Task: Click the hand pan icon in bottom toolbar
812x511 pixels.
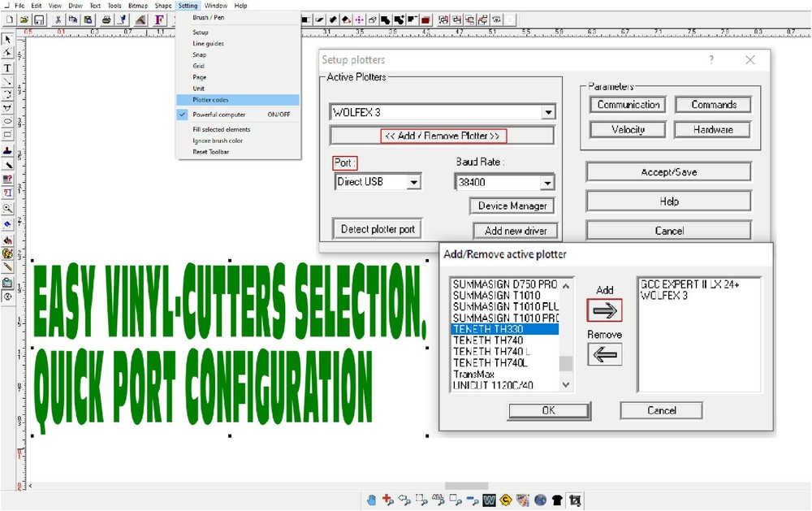Action: 371,500
